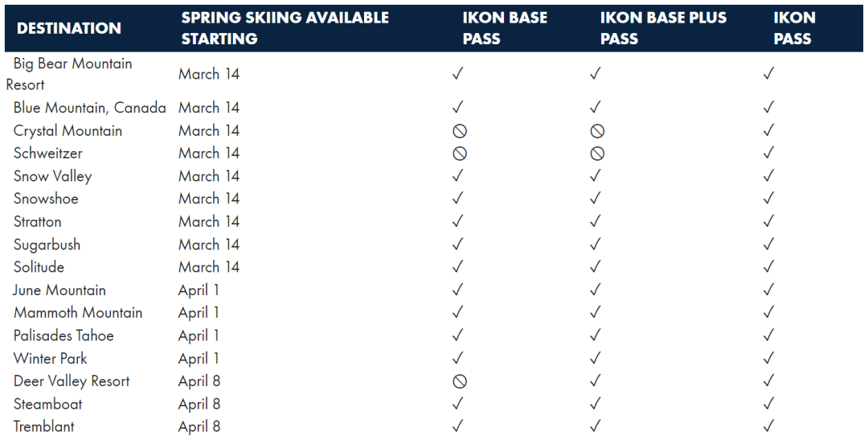
Task: Click Blue Mountain's Ikon Base Pass checkmark
Action: [458, 107]
